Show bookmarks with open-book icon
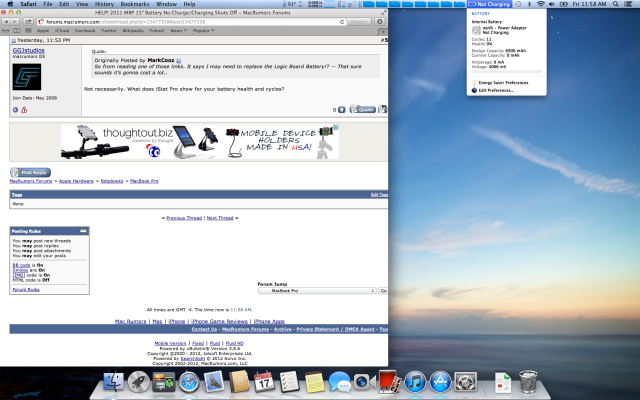Viewport: 640px width, 400px height. point(17,31)
